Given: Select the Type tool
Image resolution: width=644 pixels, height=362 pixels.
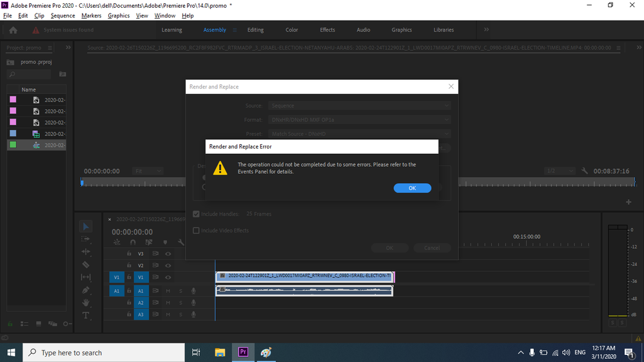Looking at the screenshot, I should pyautogui.click(x=86, y=316).
